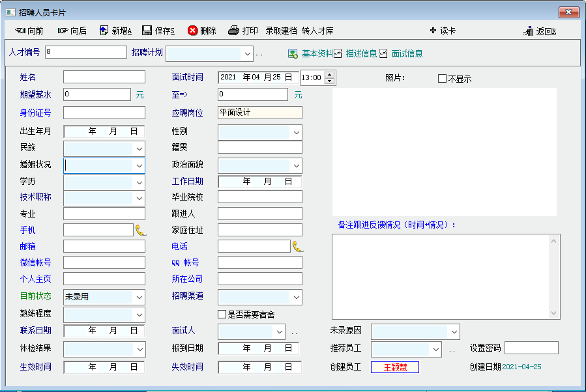Enable the 是否需要宿舍 checkbox
Screen dimensions: 586x392
(x=222, y=315)
